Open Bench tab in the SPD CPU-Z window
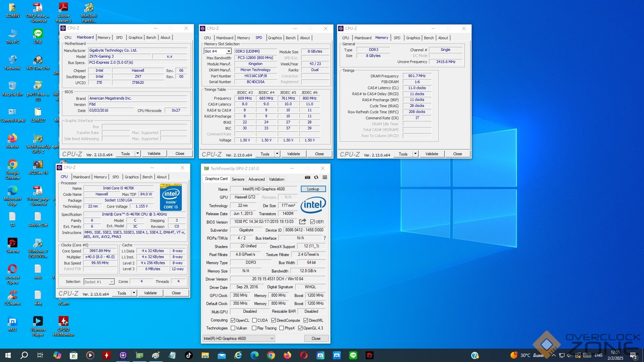The width and height of the screenshot is (644, 362). click(290, 38)
